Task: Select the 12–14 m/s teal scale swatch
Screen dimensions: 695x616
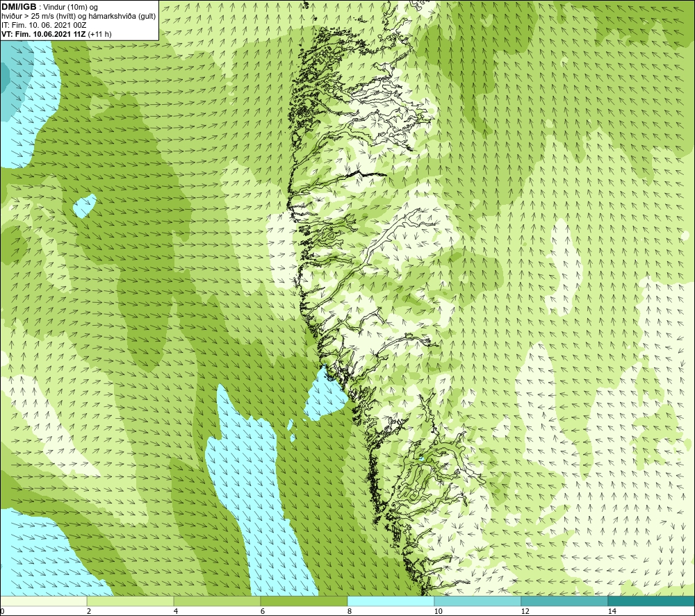Action: (564, 601)
